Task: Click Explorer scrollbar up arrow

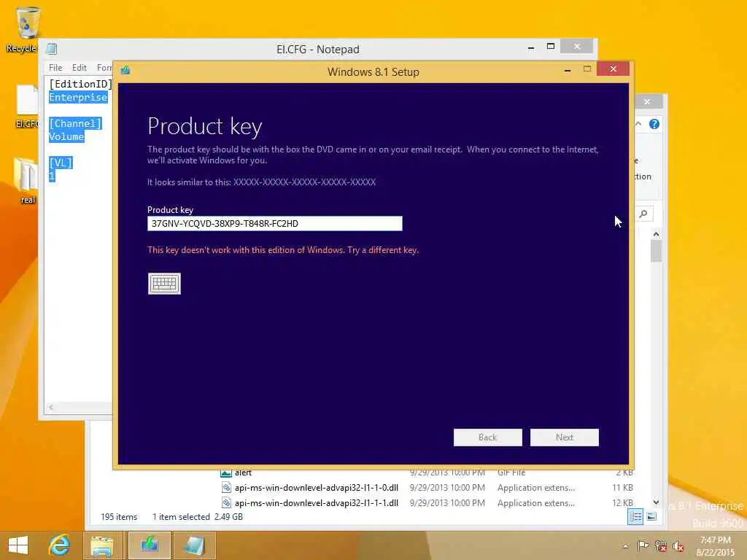Action: [656, 234]
